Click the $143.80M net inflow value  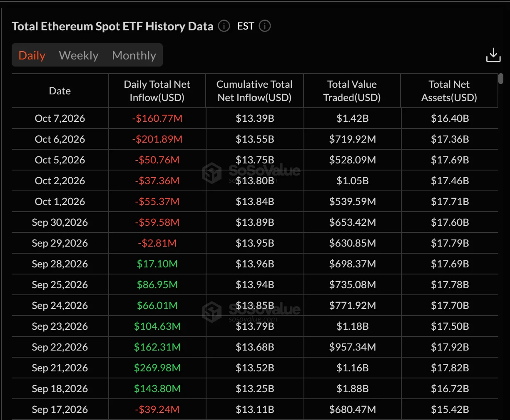pos(157,389)
